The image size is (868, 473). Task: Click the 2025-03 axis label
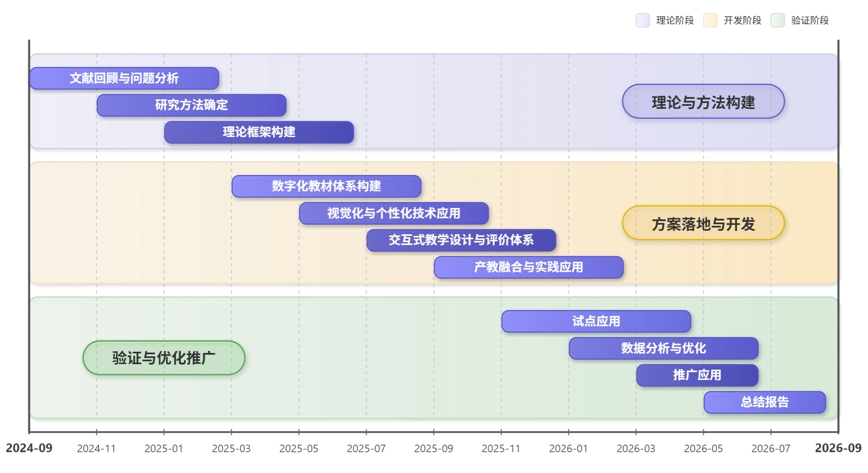tap(232, 448)
